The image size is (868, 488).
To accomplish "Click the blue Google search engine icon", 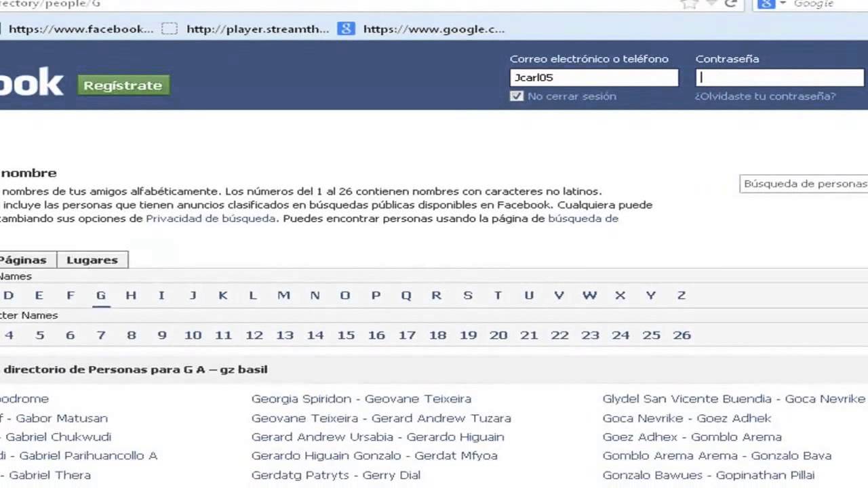I will (x=766, y=3).
